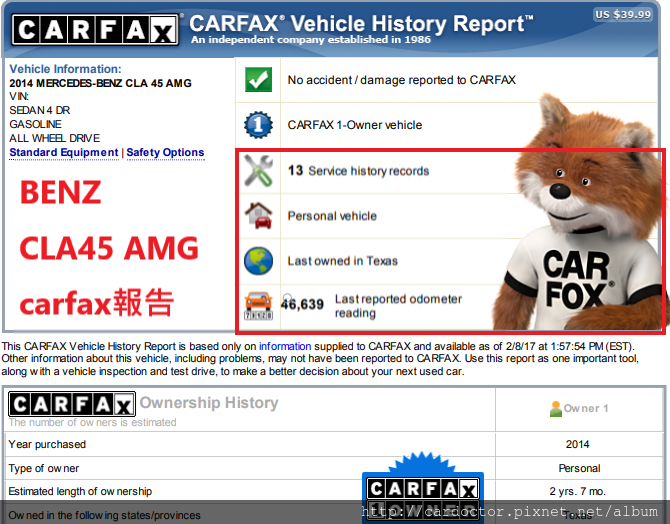Click 'The number of owners is estimated' note
The image size is (670, 524).
[x=92, y=422]
